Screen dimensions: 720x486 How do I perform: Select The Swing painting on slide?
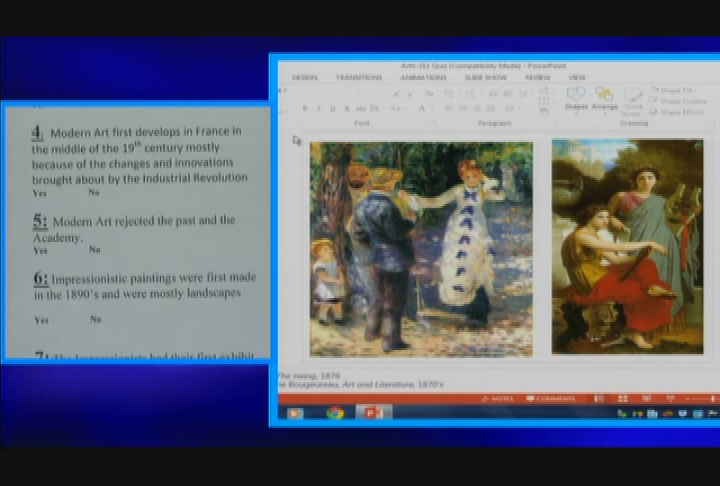point(422,249)
